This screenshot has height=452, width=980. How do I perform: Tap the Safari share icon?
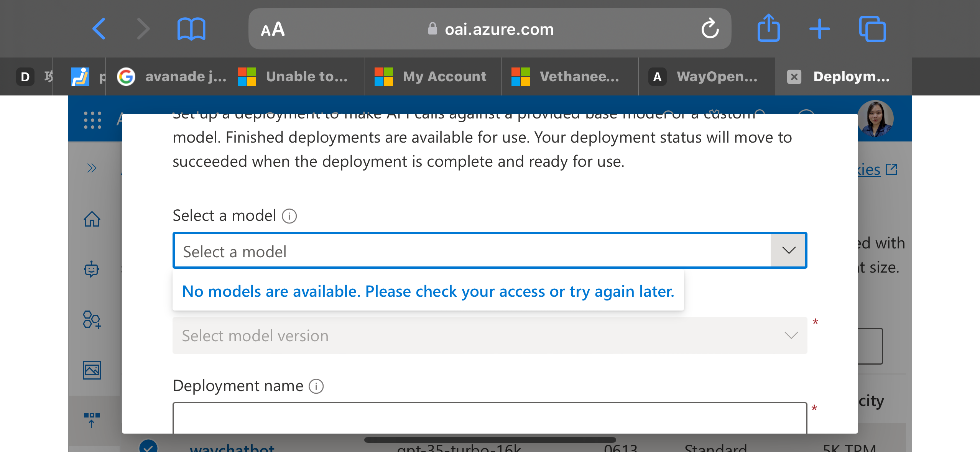pyautogui.click(x=768, y=28)
